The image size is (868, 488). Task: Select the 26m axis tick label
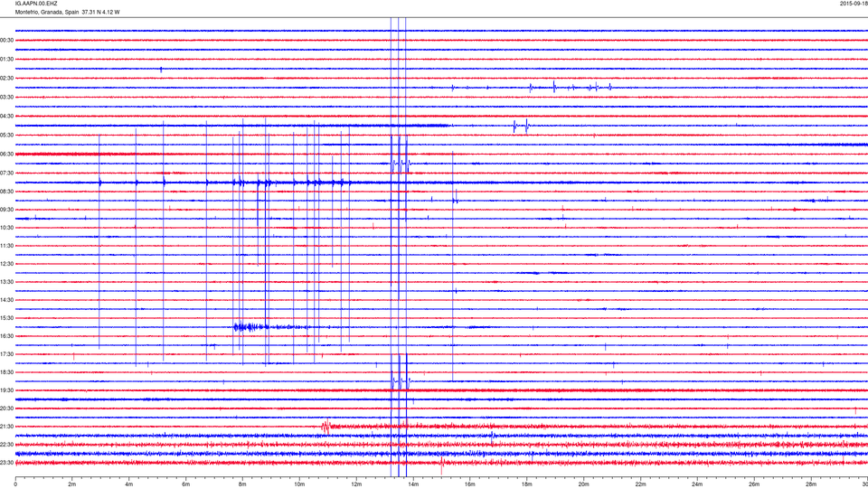(754, 484)
